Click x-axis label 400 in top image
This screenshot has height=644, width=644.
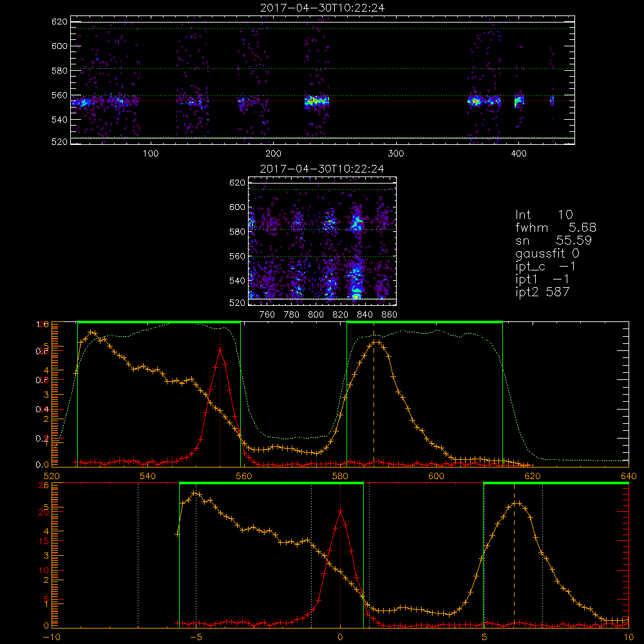point(518,154)
